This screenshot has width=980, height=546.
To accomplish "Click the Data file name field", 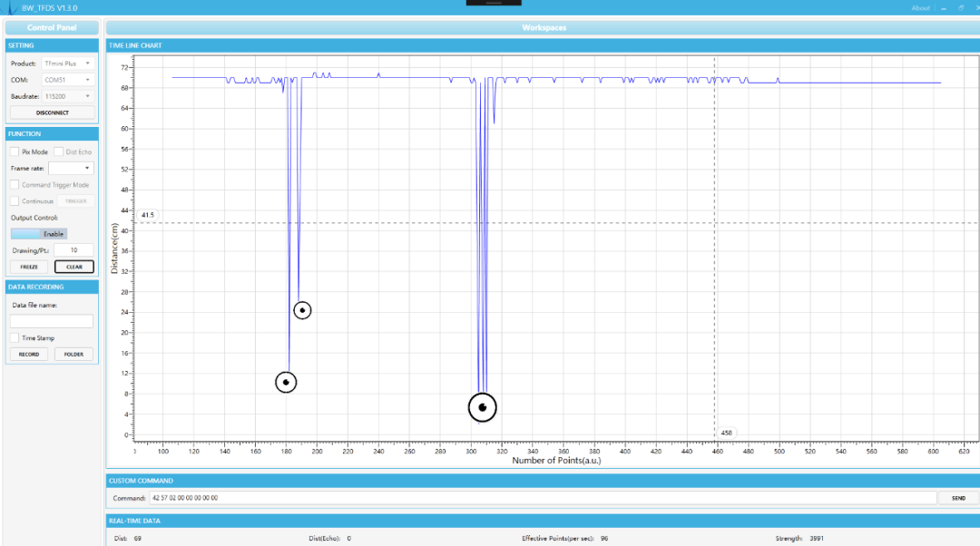I will click(52, 321).
